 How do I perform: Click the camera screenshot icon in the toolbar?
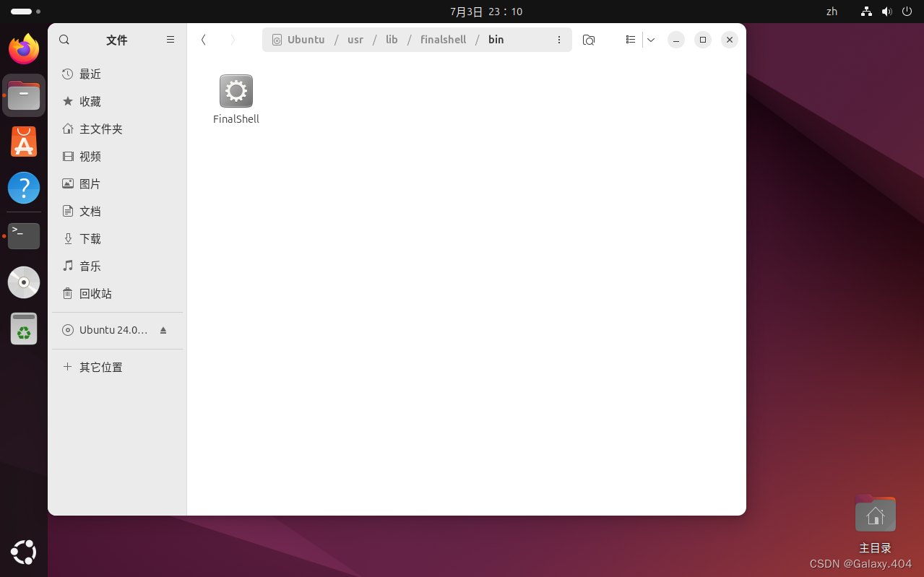pyautogui.click(x=588, y=40)
